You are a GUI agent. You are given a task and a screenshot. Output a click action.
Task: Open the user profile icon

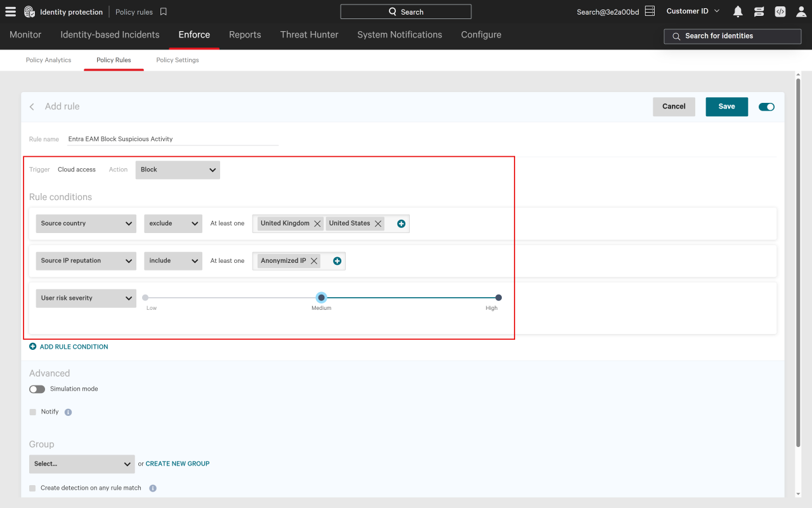coord(801,11)
